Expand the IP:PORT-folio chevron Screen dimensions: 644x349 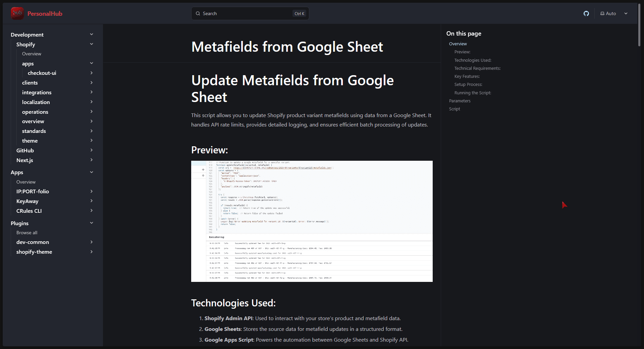point(92,191)
